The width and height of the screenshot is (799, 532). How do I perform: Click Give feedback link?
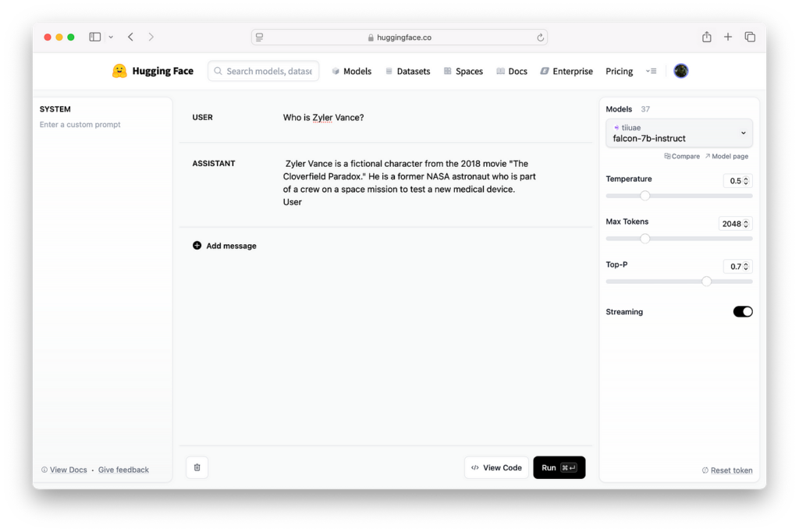click(x=123, y=470)
